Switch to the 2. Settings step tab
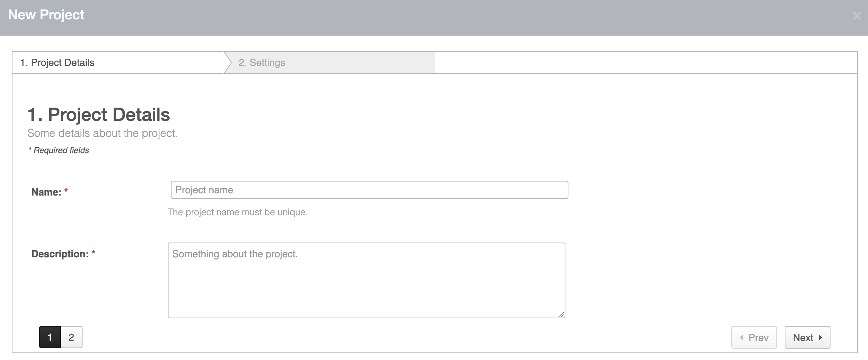 click(262, 63)
